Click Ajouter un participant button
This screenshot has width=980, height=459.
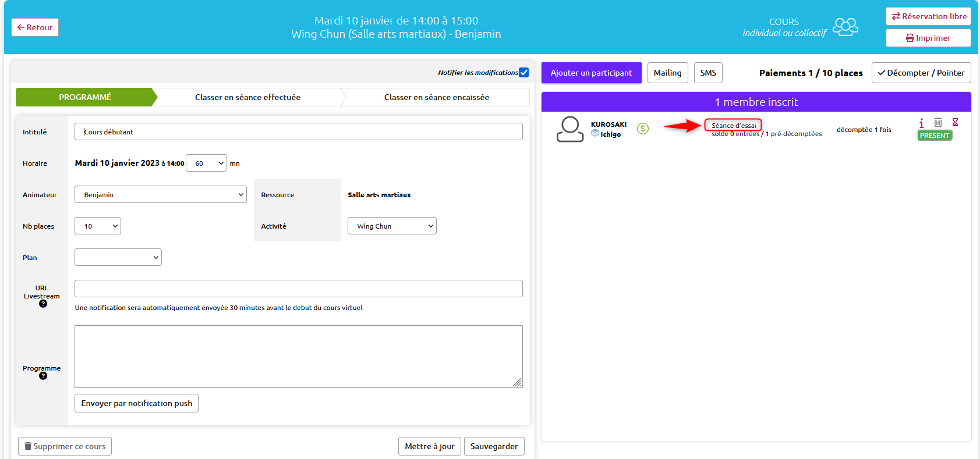pos(591,73)
